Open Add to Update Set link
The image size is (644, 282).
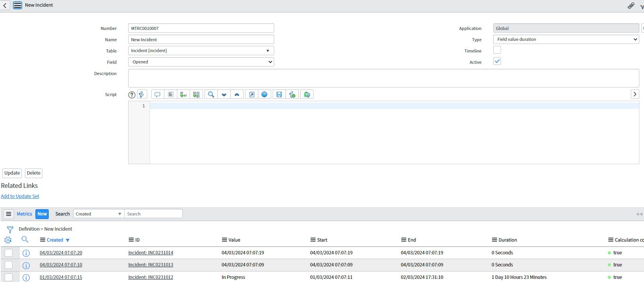tap(20, 196)
